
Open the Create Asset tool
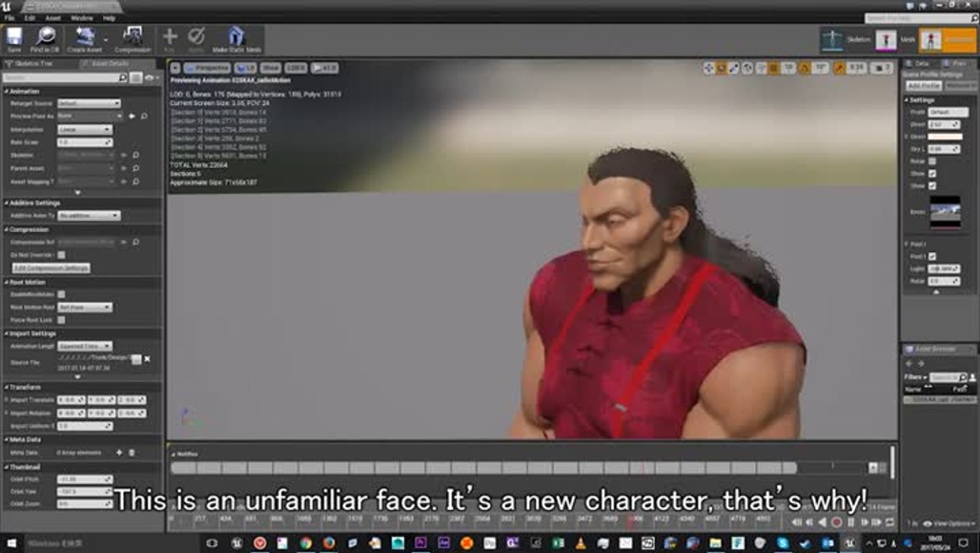(84, 39)
